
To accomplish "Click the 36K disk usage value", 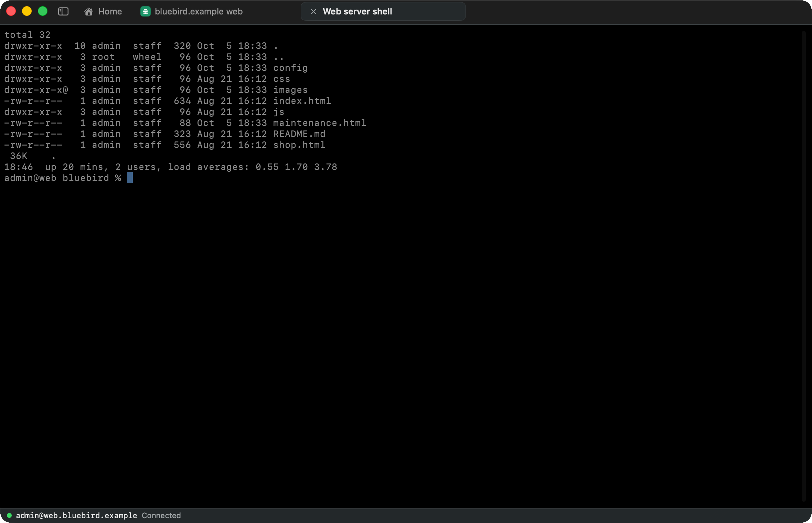I will click(19, 156).
